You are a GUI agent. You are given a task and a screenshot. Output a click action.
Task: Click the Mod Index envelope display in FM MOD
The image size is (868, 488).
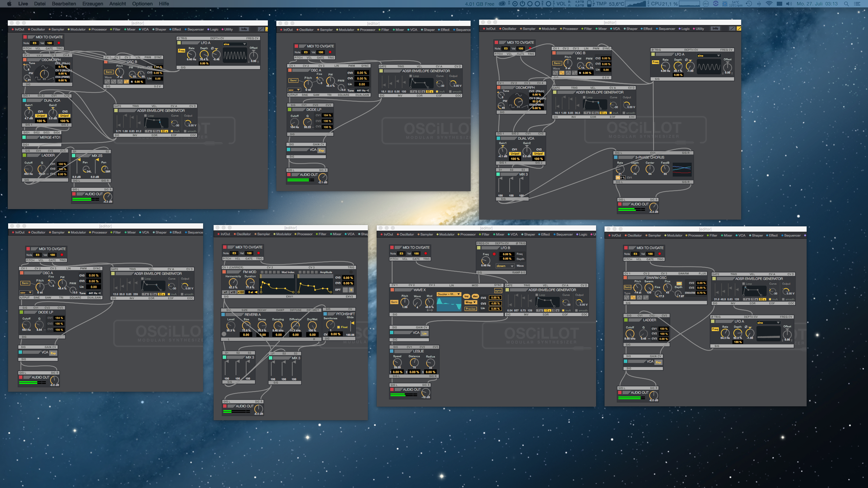(x=277, y=285)
